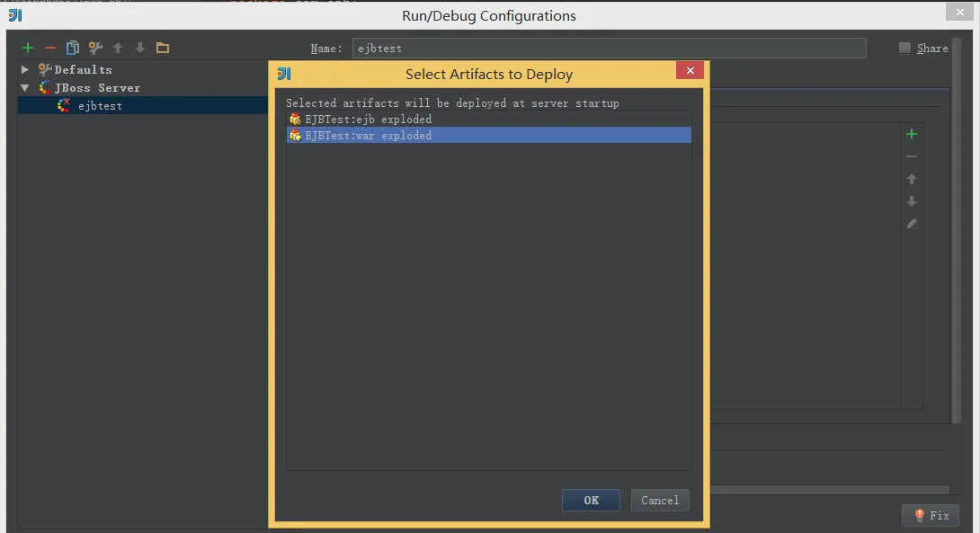Screen dimensions: 980x533
Task: Click the Defaults wrench icon in tree
Action: 45,69
